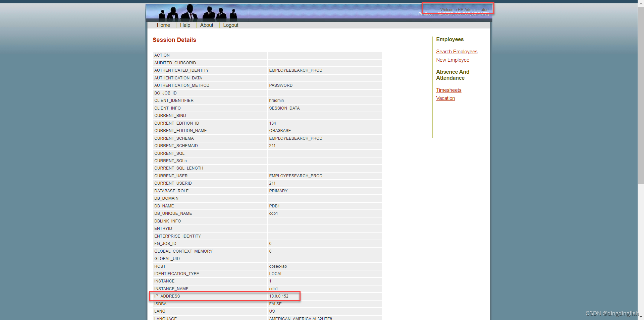Select the ISDBA FALSE value
This screenshot has height=320, width=644.
(x=275, y=304)
